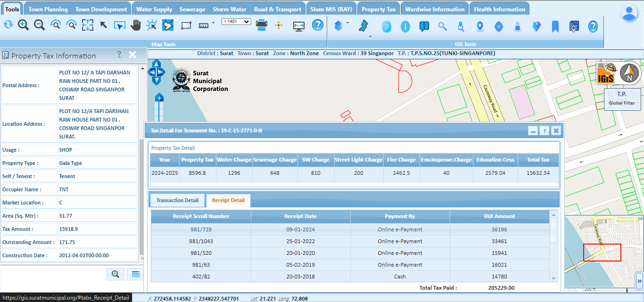
Task: Click receipt table scroll up arrow
Action: point(553,214)
